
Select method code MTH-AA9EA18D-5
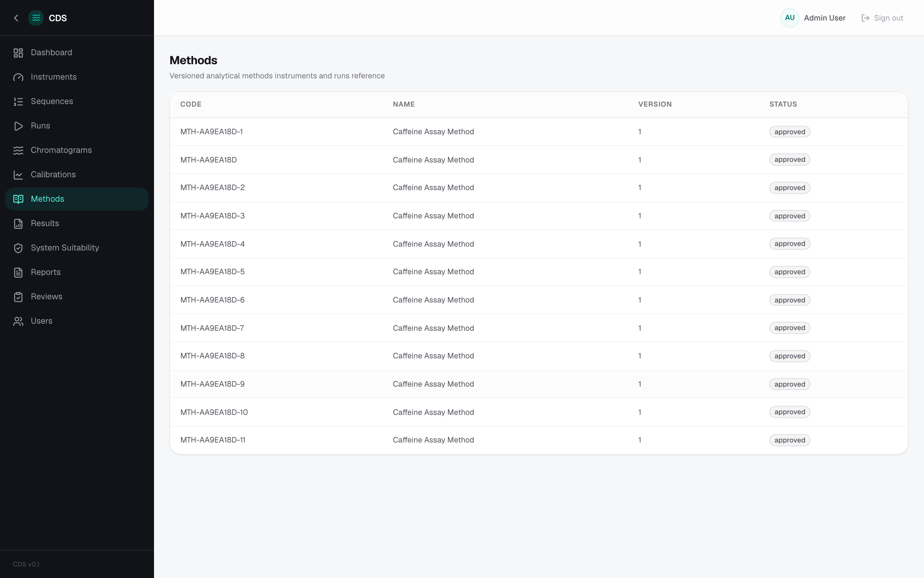pos(212,272)
